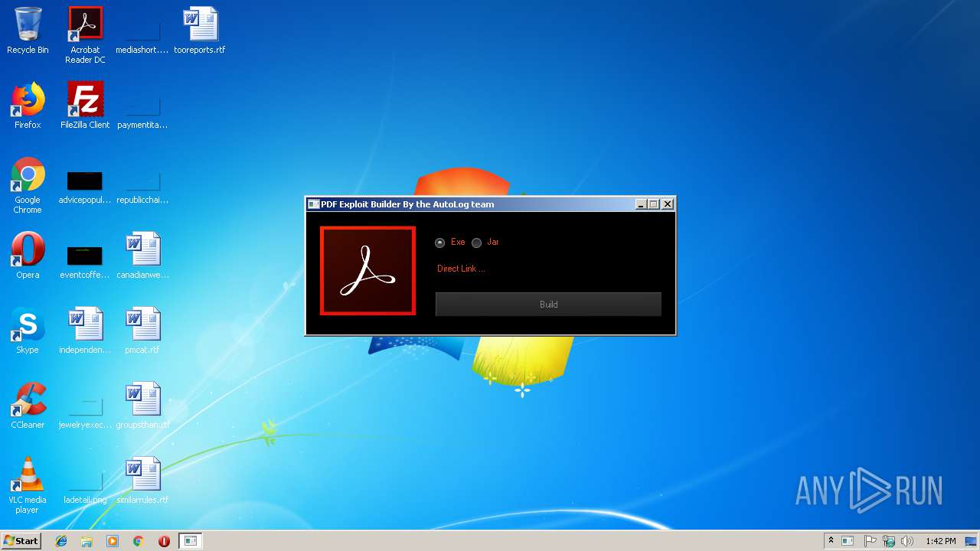
Task: Select the tooreports.rtf document
Action: click(x=200, y=31)
